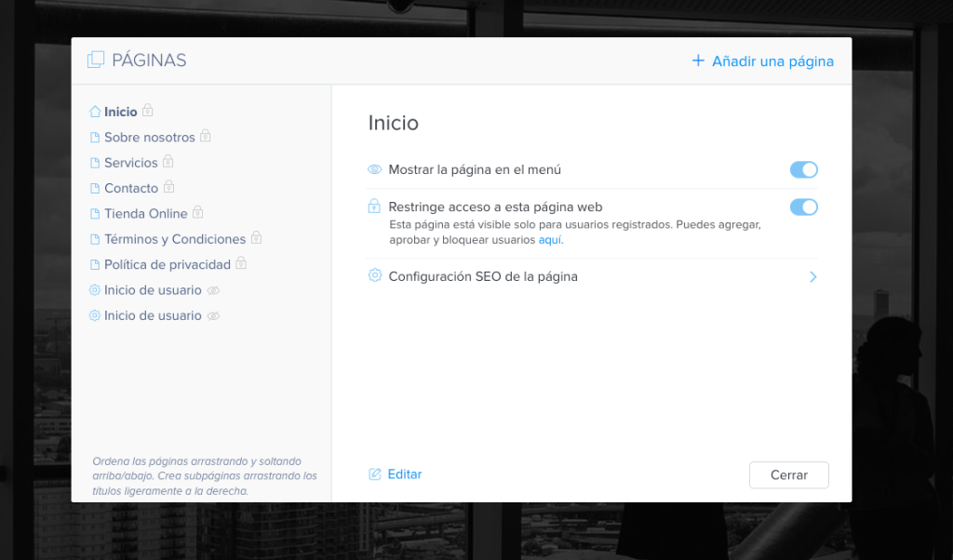Click the lock icon beside Términos y Condiciones
Viewport: 953px width, 560px height.
pyautogui.click(x=257, y=238)
